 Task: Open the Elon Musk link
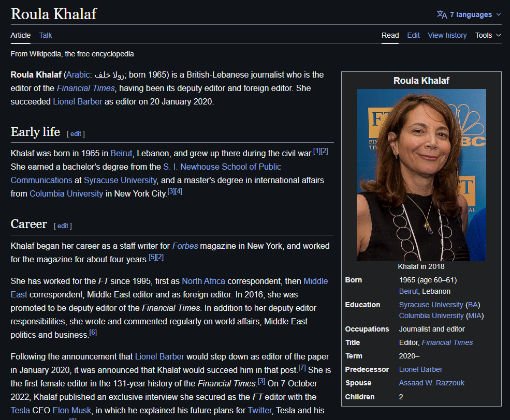point(72,410)
